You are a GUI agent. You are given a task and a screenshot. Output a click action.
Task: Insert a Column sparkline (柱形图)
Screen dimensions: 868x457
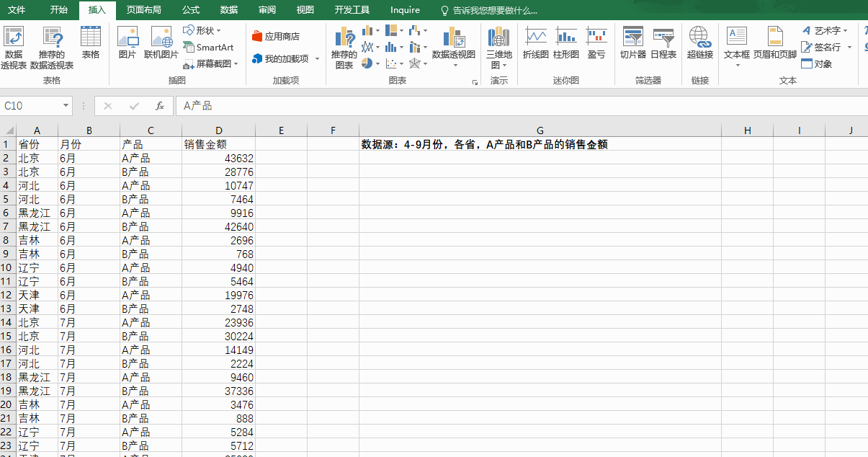click(566, 43)
